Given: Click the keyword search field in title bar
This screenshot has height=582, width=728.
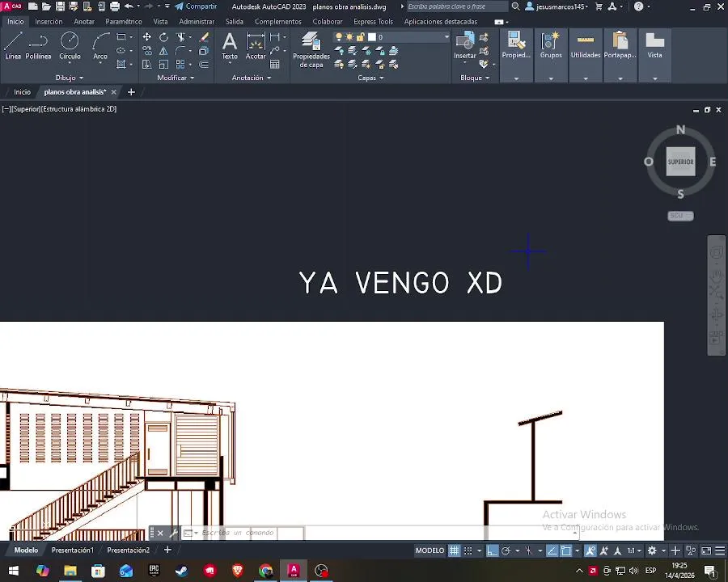Looking at the screenshot, I should [x=457, y=6].
